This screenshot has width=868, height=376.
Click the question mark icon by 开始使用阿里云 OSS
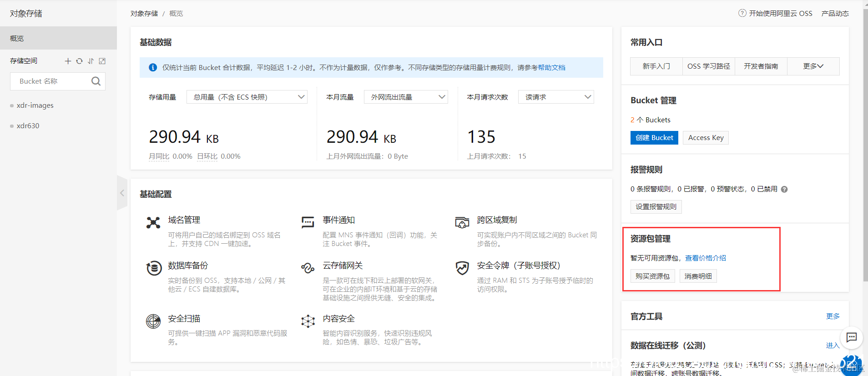pos(742,13)
